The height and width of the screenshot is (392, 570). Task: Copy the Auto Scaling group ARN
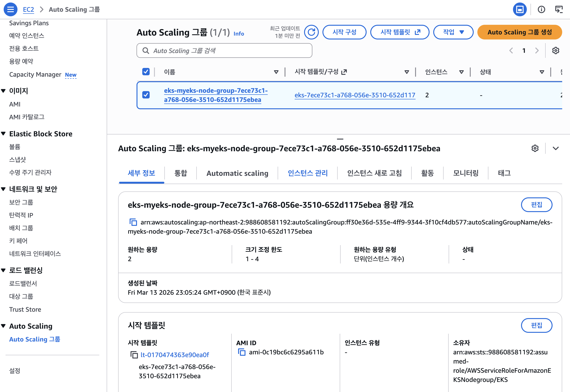pyautogui.click(x=133, y=222)
